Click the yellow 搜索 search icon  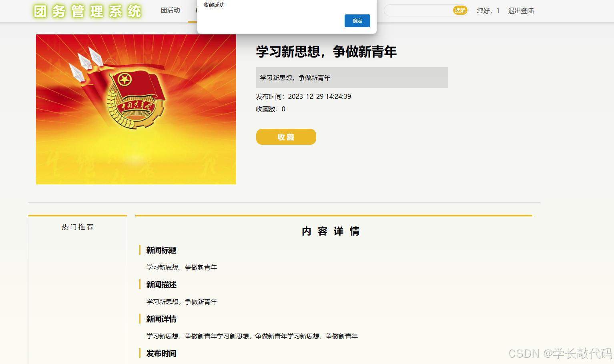click(x=460, y=10)
